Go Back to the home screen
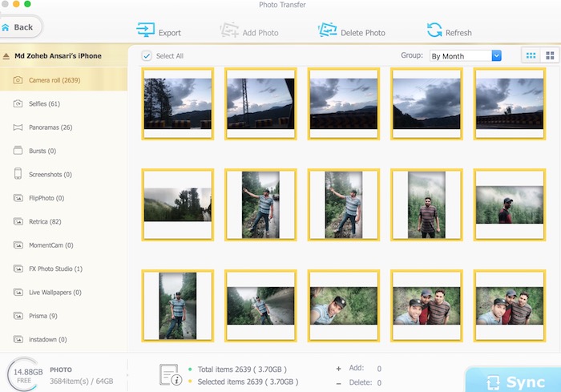The height and width of the screenshot is (392, 561). click(21, 27)
